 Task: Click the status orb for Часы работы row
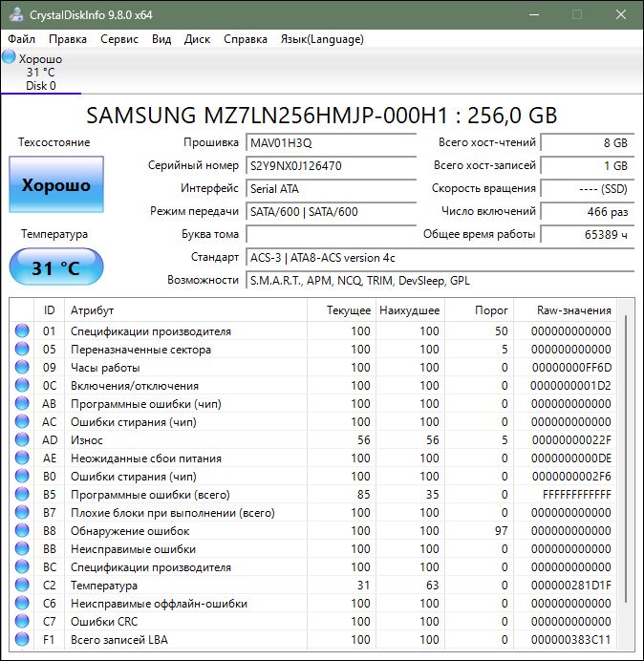coord(22,367)
